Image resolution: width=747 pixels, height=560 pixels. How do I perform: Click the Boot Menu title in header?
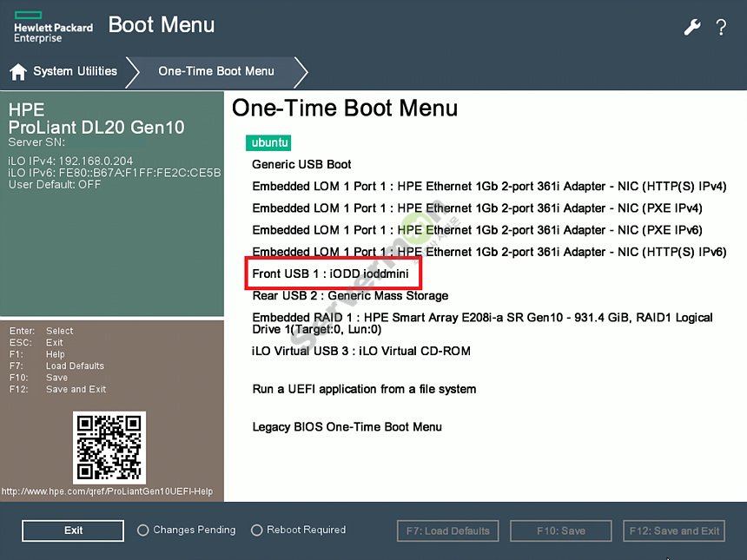point(162,25)
